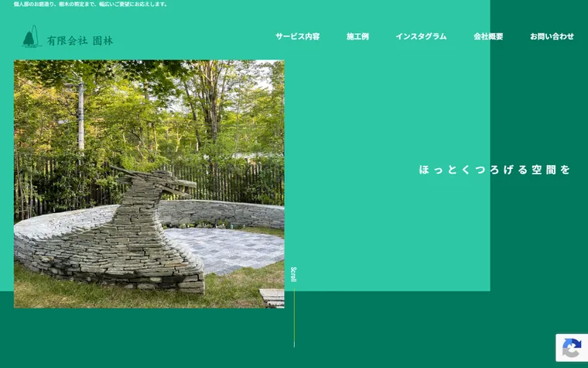Open the サービス内容 menu item

[297, 36]
